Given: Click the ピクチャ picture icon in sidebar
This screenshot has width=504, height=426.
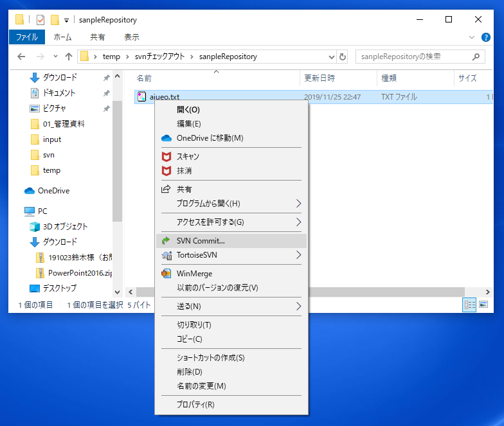Looking at the screenshot, I should [35, 109].
